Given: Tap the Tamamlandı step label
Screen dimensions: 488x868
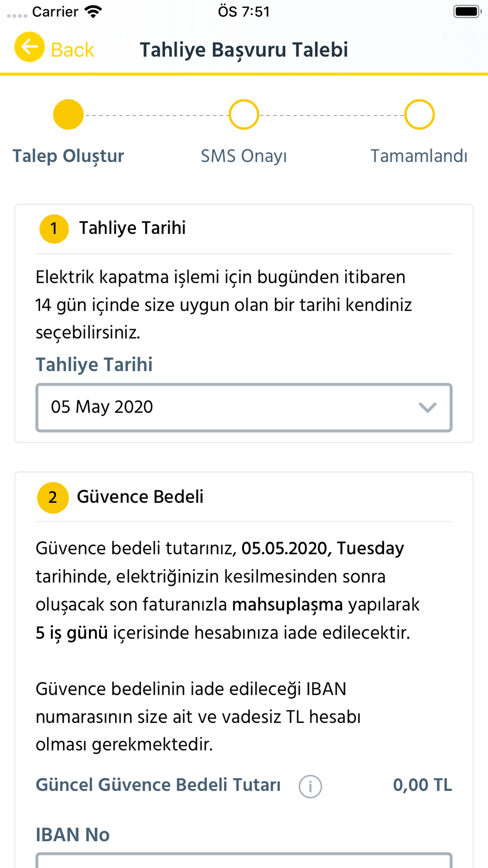Looking at the screenshot, I should [419, 156].
